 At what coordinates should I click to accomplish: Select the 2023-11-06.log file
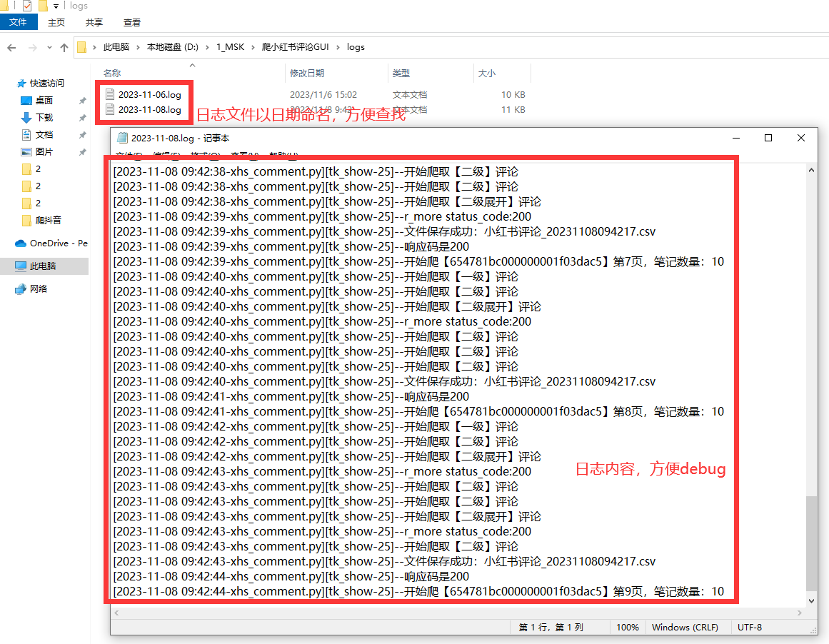pos(149,94)
